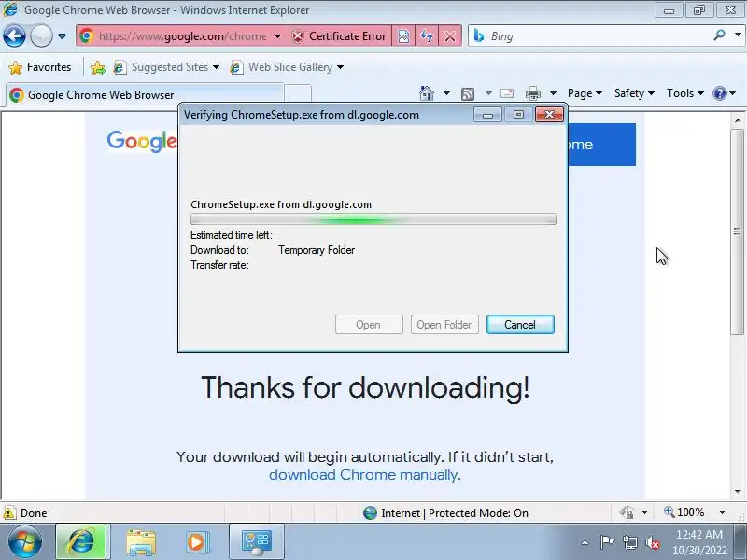The width and height of the screenshot is (747, 560).
Task: Open the Help question mark menu
Action: 724,93
